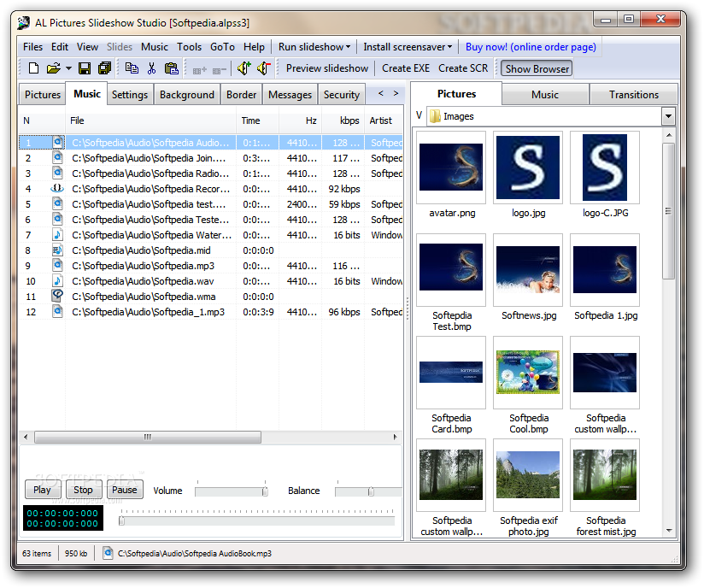Click the Create EXE button
The width and height of the screenshot is (704, 588).
pyautogui.click(x=406, y=68)
